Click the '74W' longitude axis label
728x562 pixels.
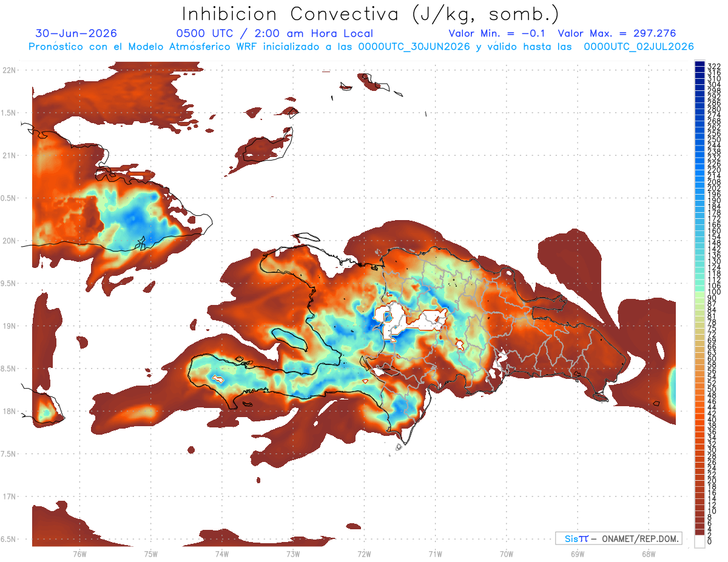(x=221, y=554)
